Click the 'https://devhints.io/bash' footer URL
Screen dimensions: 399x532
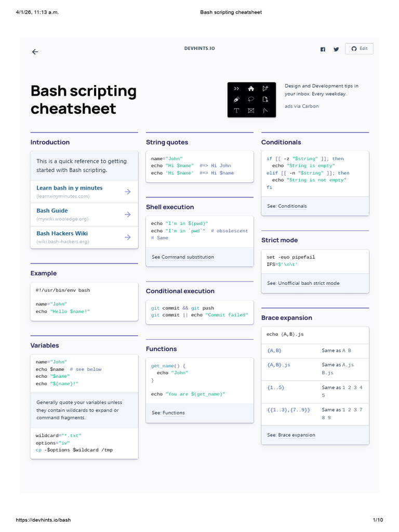pos(44,520)
